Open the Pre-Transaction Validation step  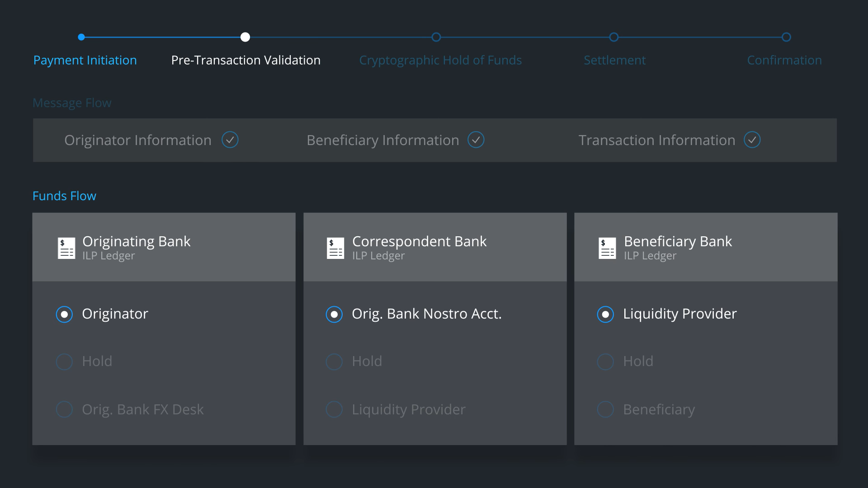click(x=245, y=60)
